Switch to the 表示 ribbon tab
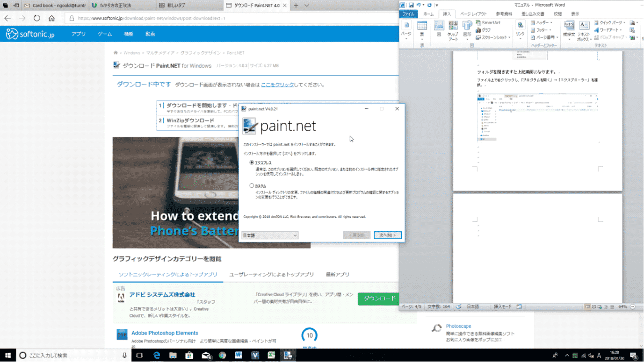644x362 pixels. pyautogui.click(x=575, y=14)
